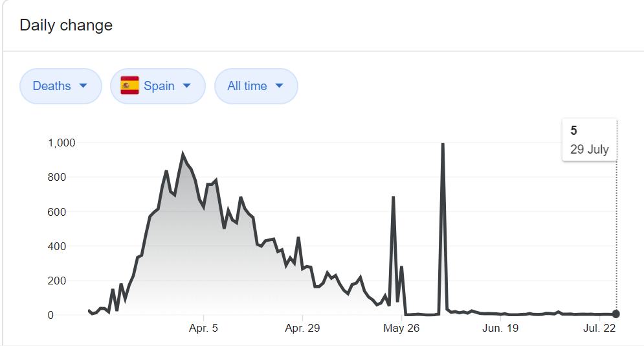This screenshot has width=644, height=346.
Task: Select the Apr. 29 date label
Action: (x=303, y=329)
